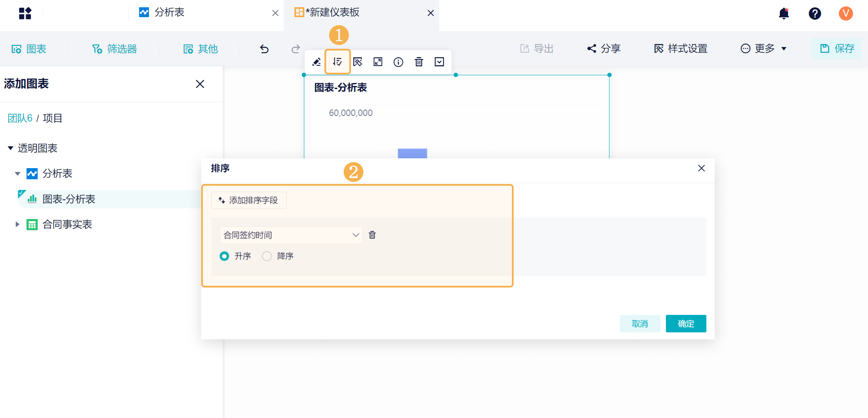Delete chart using toolbar trash icon

[419, 62]
